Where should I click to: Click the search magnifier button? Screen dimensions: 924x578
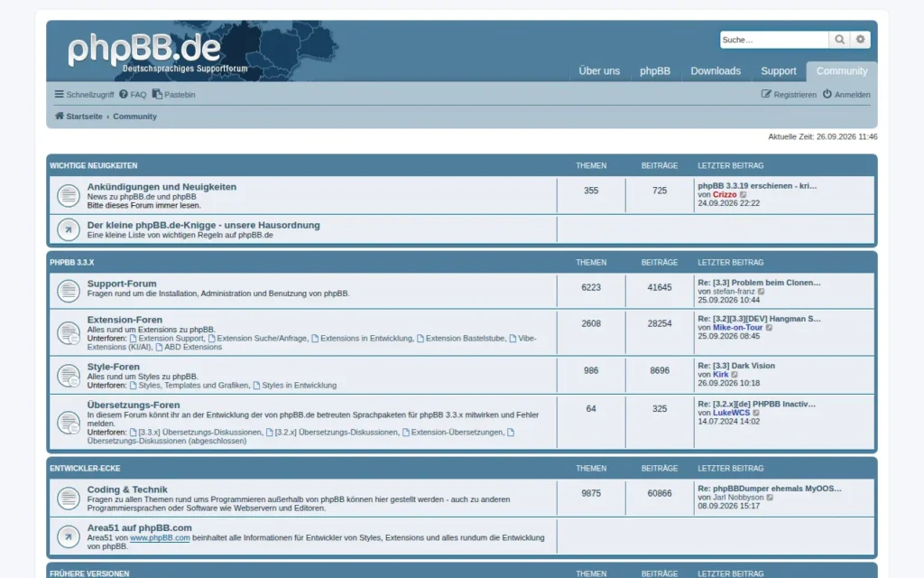coord(839,40)
